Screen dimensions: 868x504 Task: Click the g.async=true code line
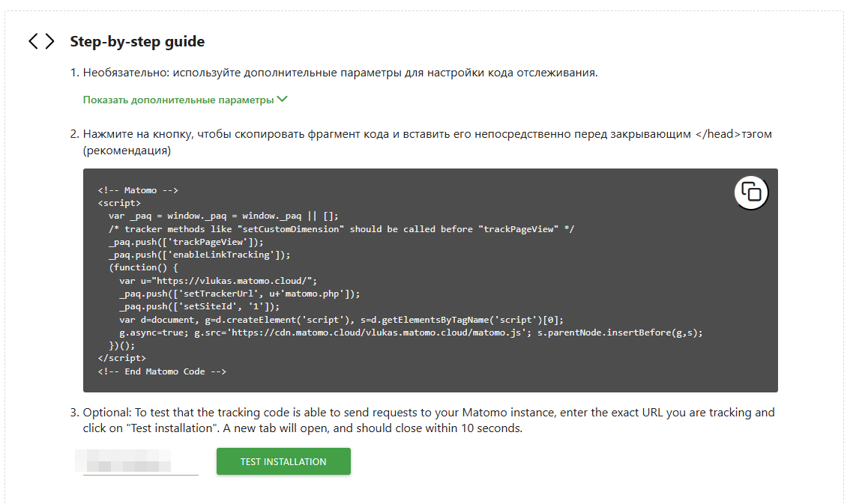(411, 333)
